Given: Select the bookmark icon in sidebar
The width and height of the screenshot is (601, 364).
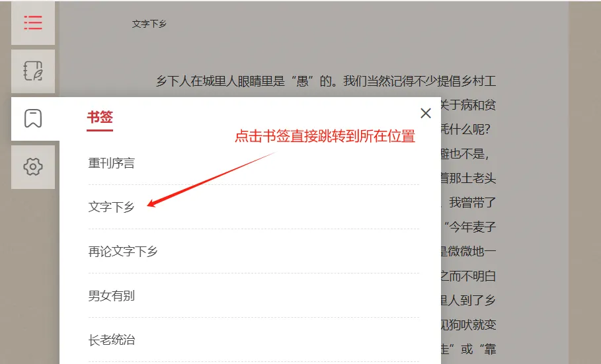Looking at the screenshot, I should tap(33, 118).
